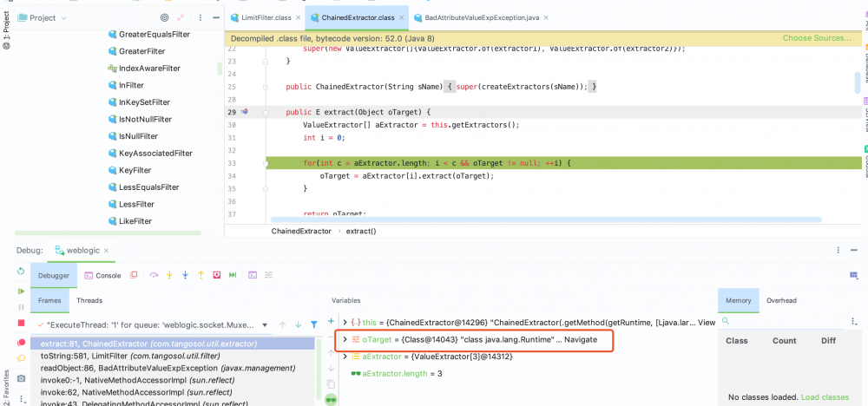868x406 pixels.
Task: Select the next frame down arrow
Action: [x=298, y=324]
